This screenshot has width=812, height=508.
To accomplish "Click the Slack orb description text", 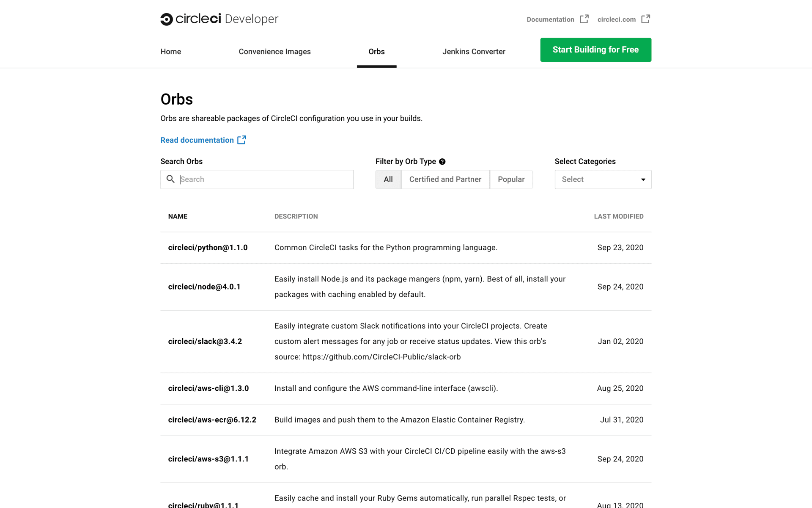I will coord(411,341).
